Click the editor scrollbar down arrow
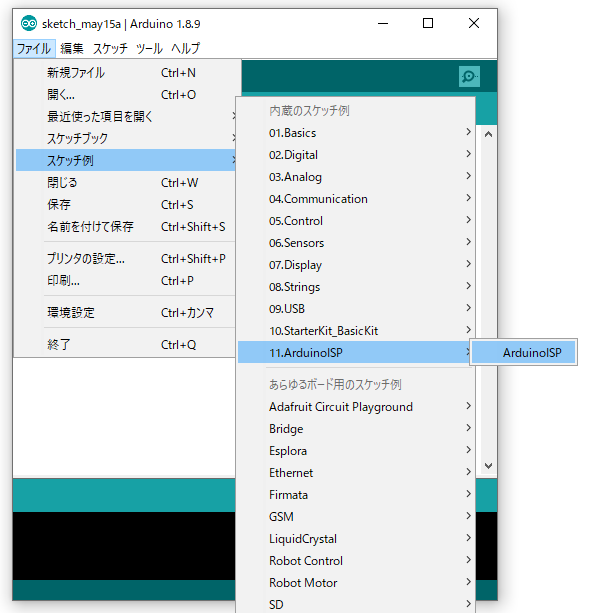 [488, 466]
